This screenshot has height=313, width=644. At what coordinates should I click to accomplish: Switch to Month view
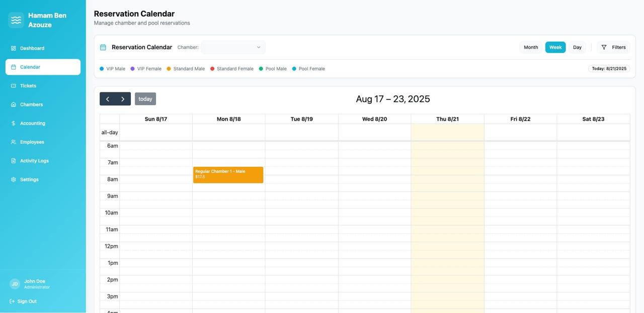click(x=531, y=47)
